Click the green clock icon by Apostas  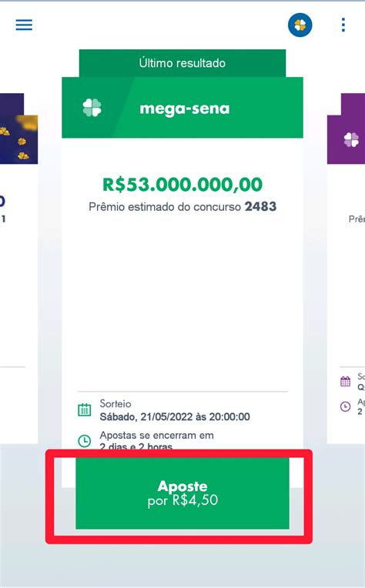pos(85,441)
